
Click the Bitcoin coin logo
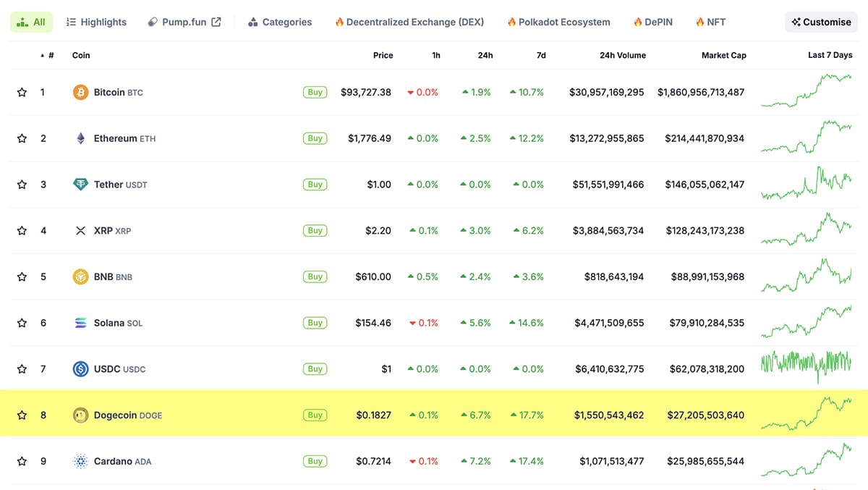pos(80,92)
